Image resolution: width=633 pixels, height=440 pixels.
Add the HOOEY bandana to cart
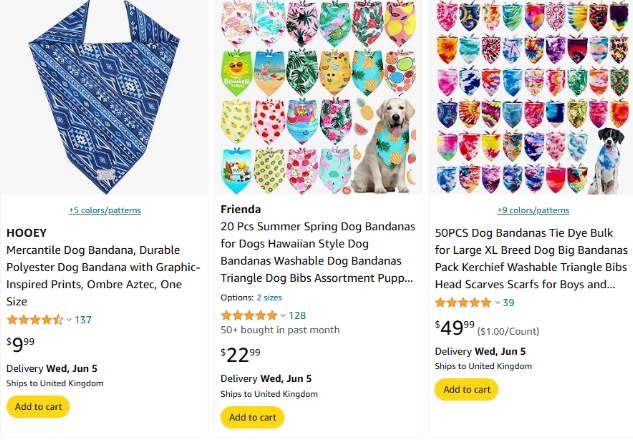38,407
